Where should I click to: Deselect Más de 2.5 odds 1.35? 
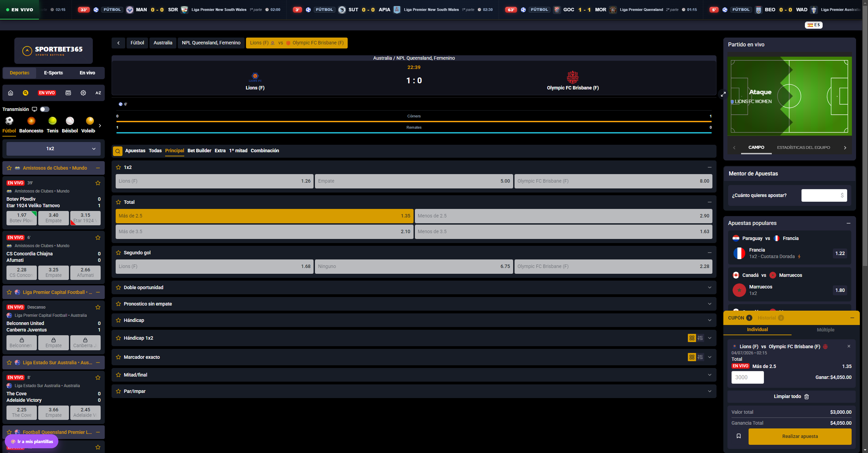(x=264, y=216)
